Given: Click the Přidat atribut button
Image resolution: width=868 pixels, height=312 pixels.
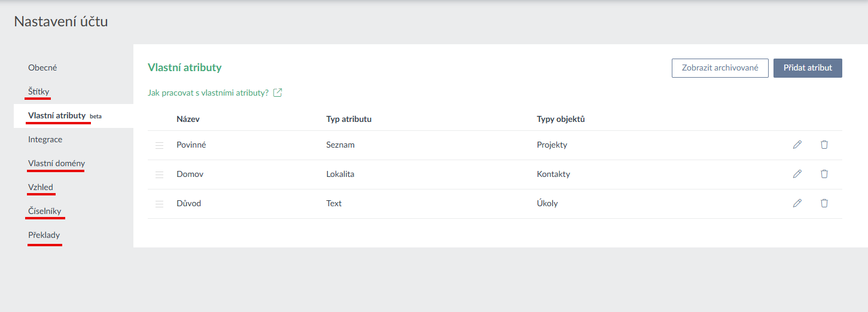Looking at the screenshot, I should tap(808, 68).
